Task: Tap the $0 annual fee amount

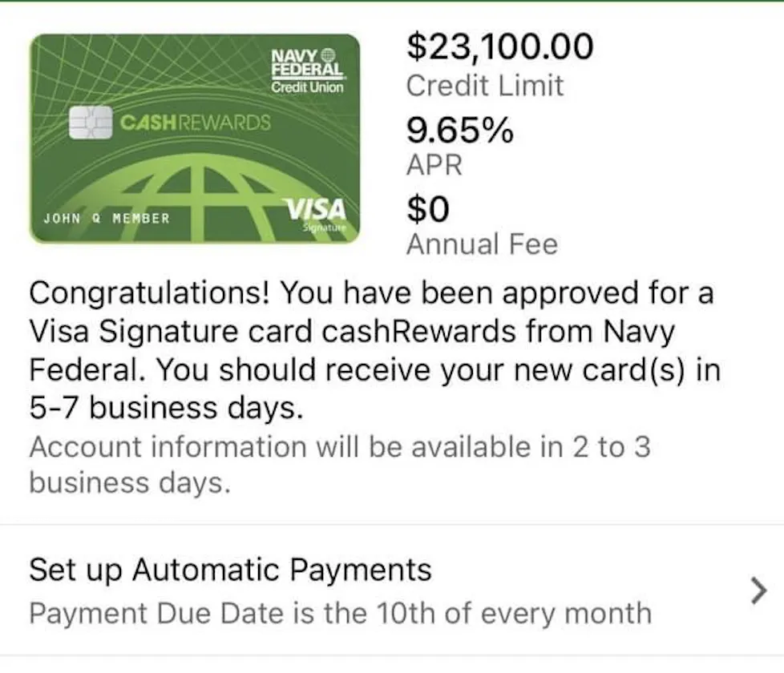Action: pyautogui.click(x=428, y=209)
